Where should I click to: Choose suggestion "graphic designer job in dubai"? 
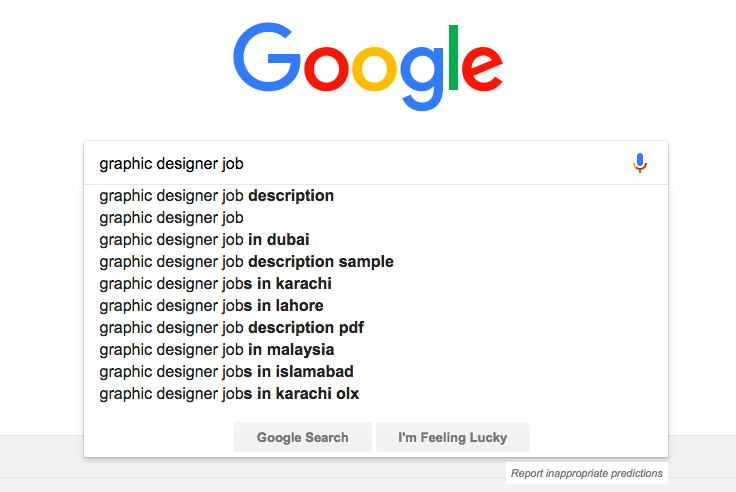click(205, 240)
